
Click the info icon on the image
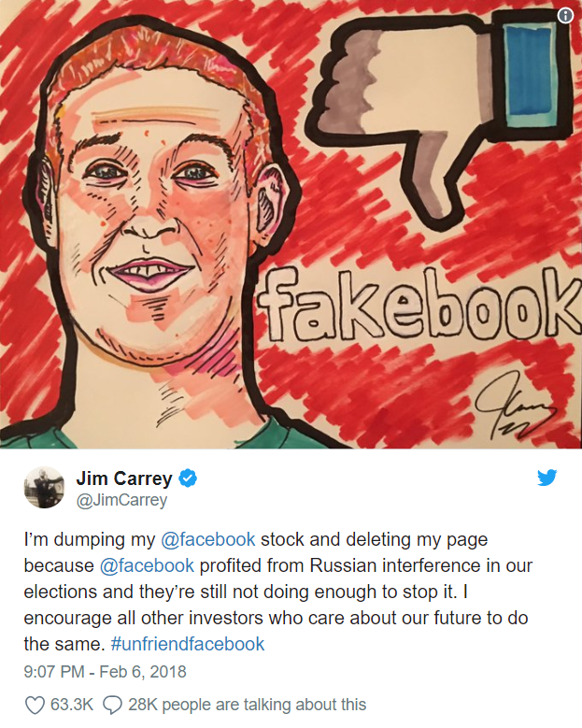pyautogui.click(x=565, y=16)
